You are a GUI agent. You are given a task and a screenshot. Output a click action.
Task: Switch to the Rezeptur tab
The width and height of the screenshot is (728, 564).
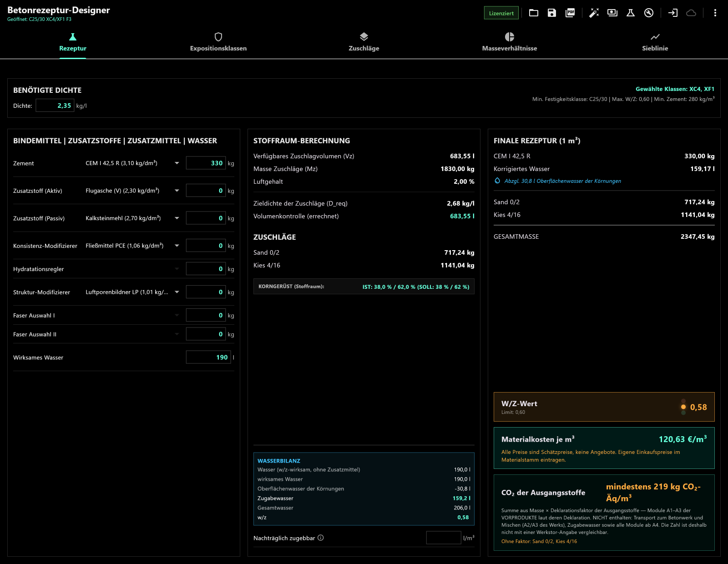click(73, 42)
